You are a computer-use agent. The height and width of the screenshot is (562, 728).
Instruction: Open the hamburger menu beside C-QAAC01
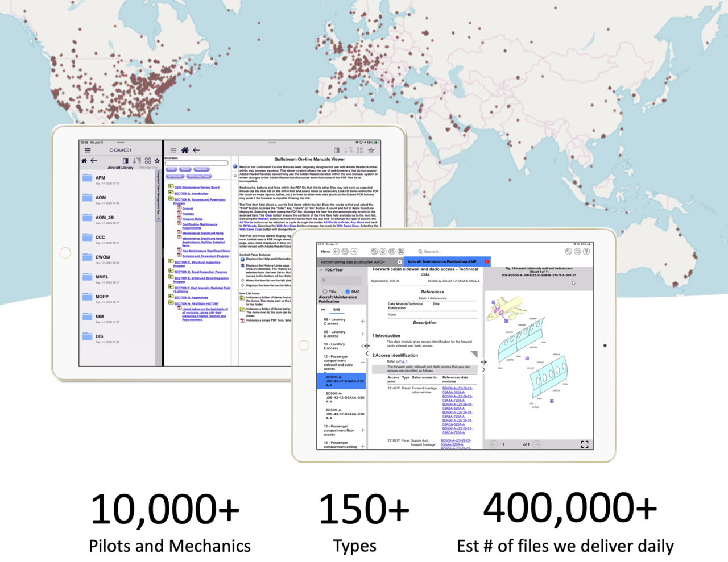pyautogui.click(x=88, y=150)
